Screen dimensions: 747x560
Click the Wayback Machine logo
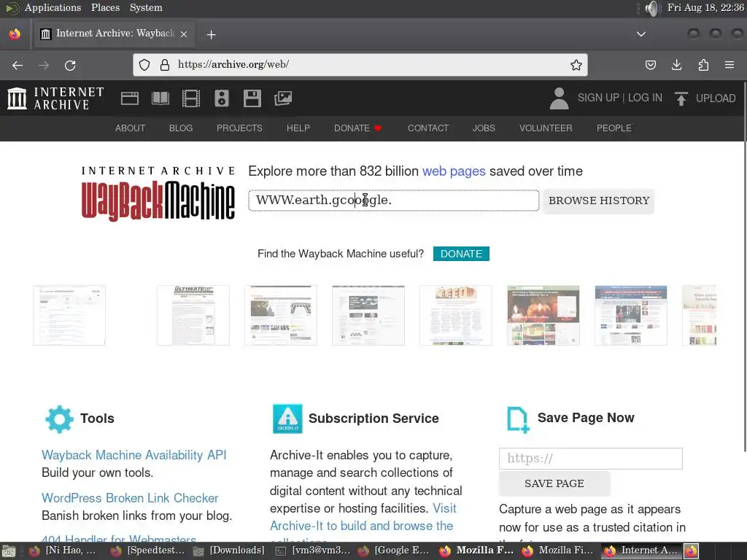point(158,193)
